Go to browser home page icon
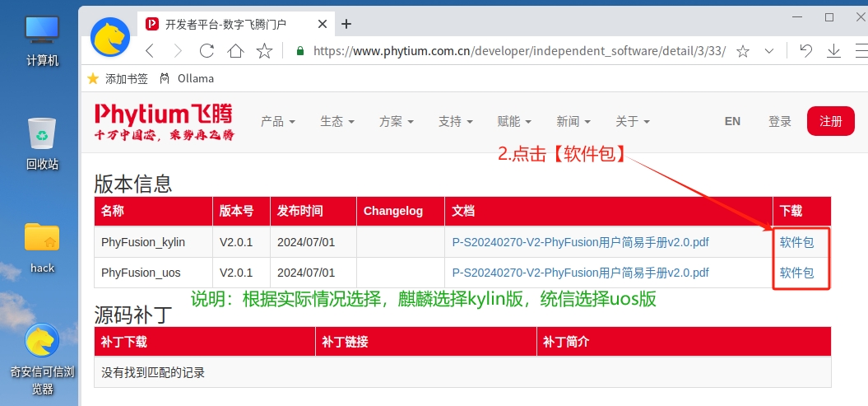Screen dimensions: 868x406 [x=236, y=51]
